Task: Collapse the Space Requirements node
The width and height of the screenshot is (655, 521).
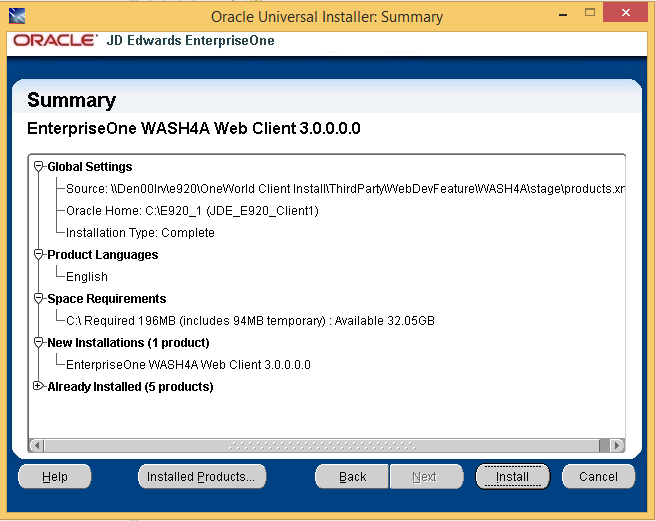Action: tap(38, 299)
